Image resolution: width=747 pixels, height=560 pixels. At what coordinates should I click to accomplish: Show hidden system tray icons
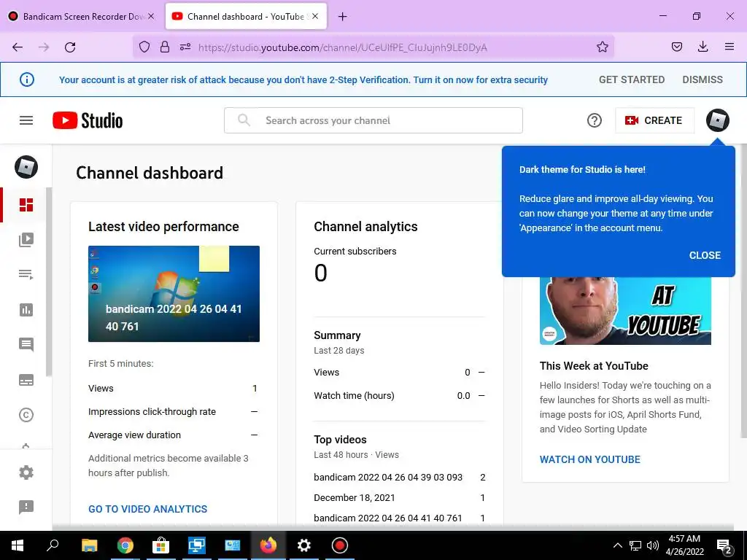tap(617, 545)
